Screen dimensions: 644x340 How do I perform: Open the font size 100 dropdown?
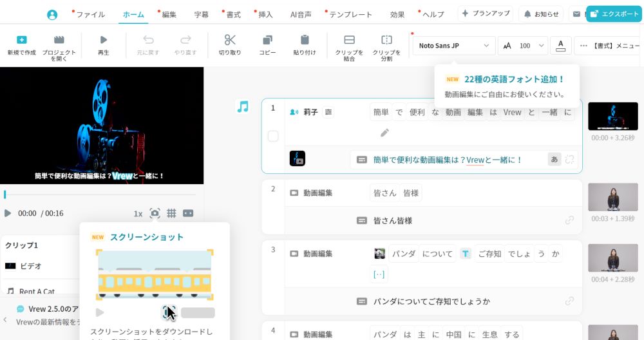tap(524, 46)
